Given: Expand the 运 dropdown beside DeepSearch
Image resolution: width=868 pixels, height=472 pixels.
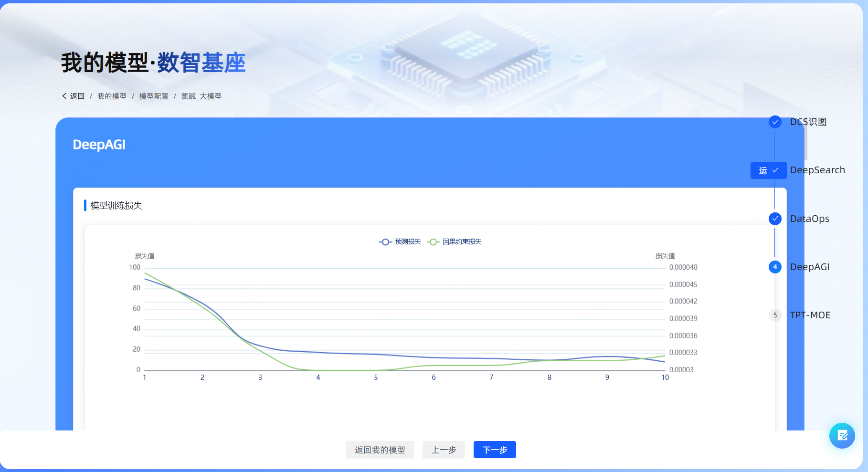Looking at the screenshot, I should 768,170.
